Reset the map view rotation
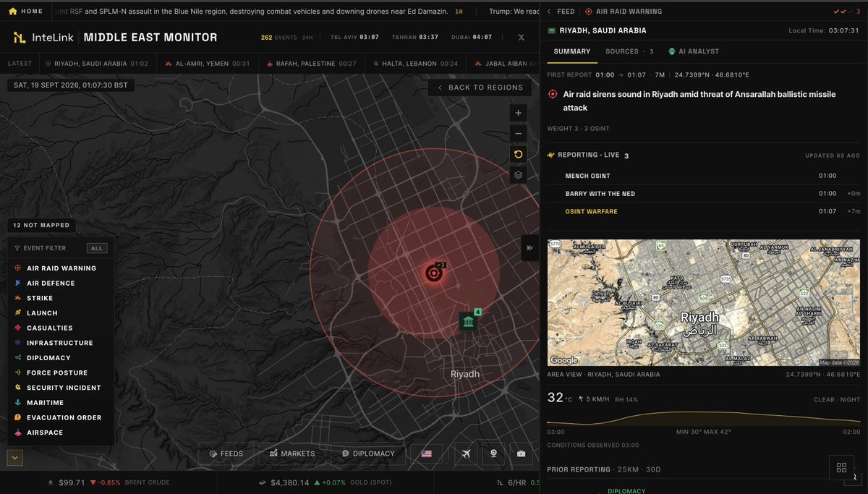 tap(519, 154)
